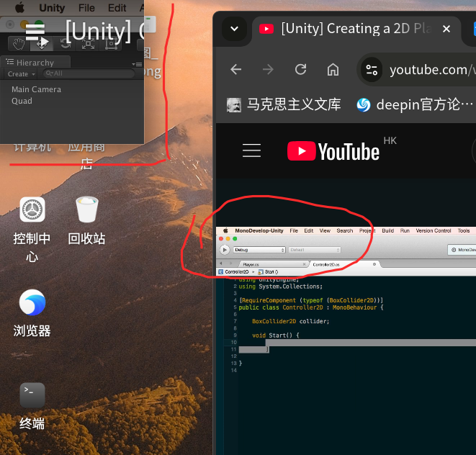Go back in the browser
The width and height of the screenshot is (476, 455).
pyautogui.click(x=236, y=70)
